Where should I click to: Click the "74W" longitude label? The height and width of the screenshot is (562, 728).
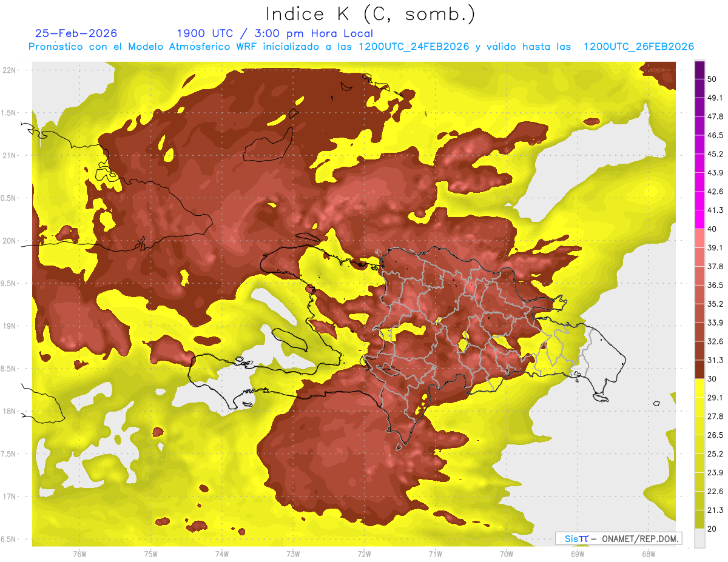pos(222,554)
